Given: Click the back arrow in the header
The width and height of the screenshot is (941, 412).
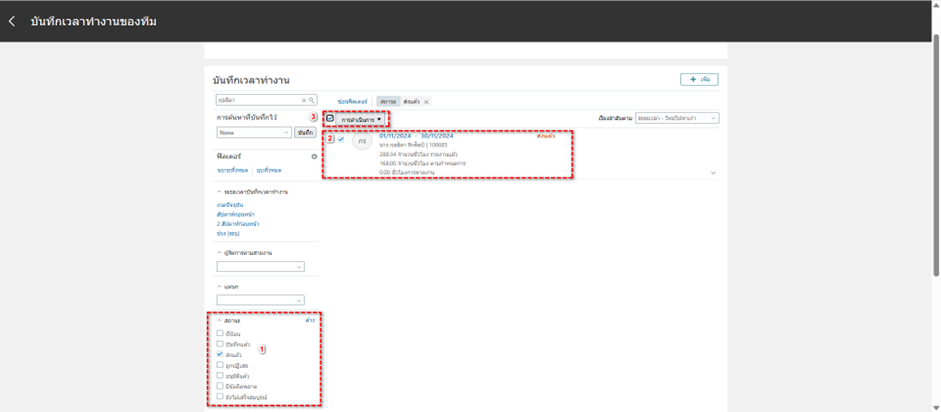Looking at the screenshot, I should click(12, 21).
